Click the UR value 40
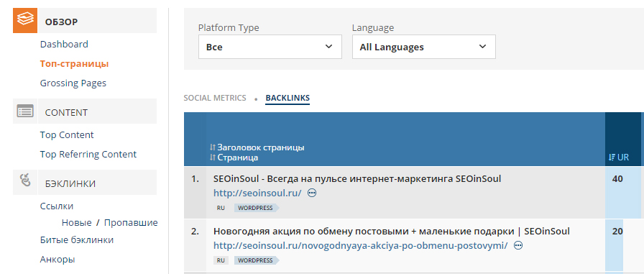This screenshot has width=644, height=274. [x=617, y=178]
